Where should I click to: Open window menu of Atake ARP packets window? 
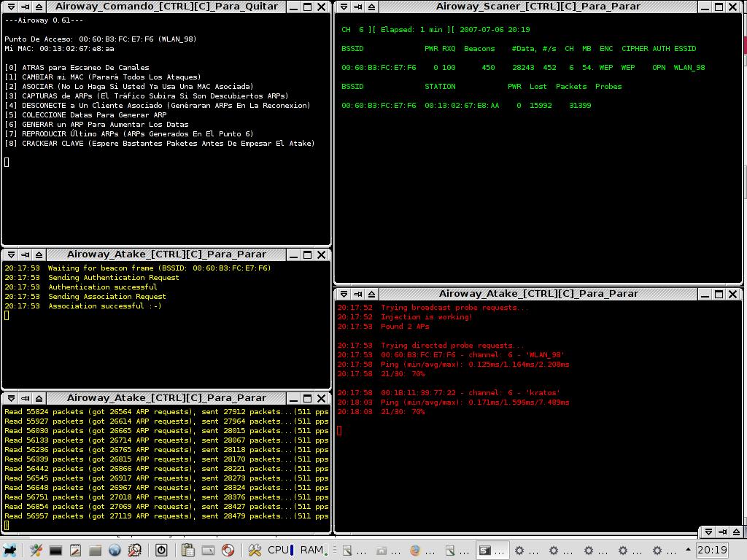point(12,398)
